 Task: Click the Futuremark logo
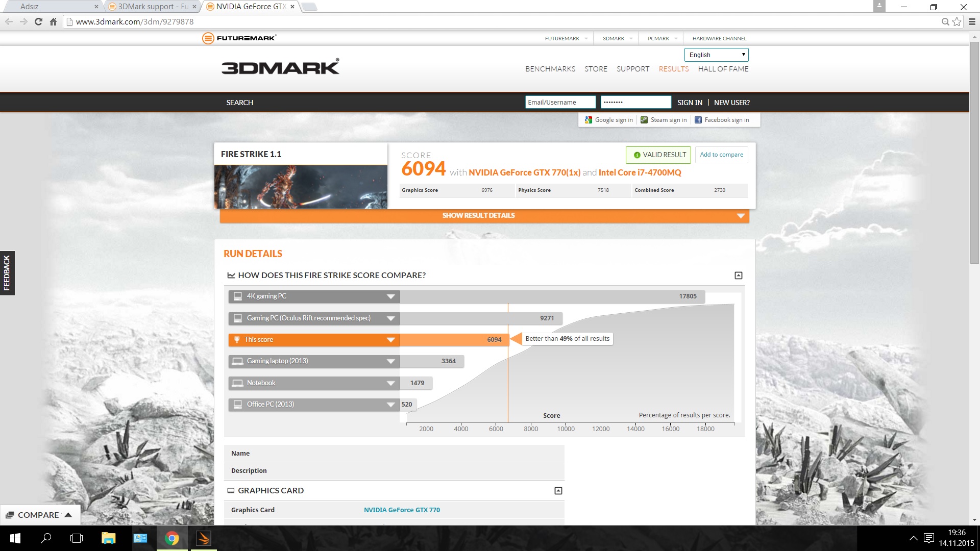click(239, 38)
